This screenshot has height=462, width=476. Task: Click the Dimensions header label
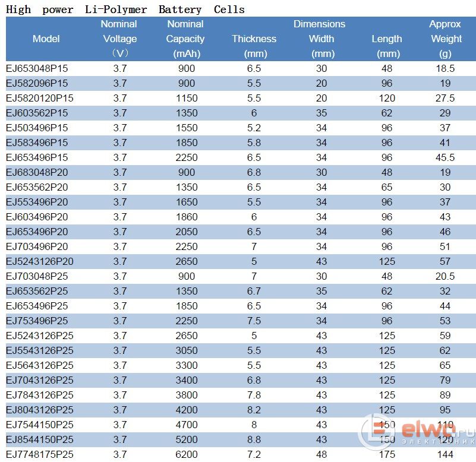click(x=319, y=24)
